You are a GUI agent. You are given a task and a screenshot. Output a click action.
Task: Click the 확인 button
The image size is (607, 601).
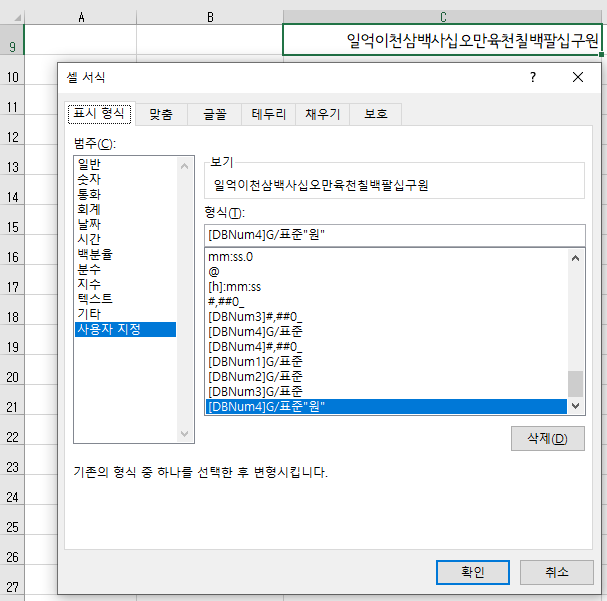pyautogui.click(x=473, y=572)
